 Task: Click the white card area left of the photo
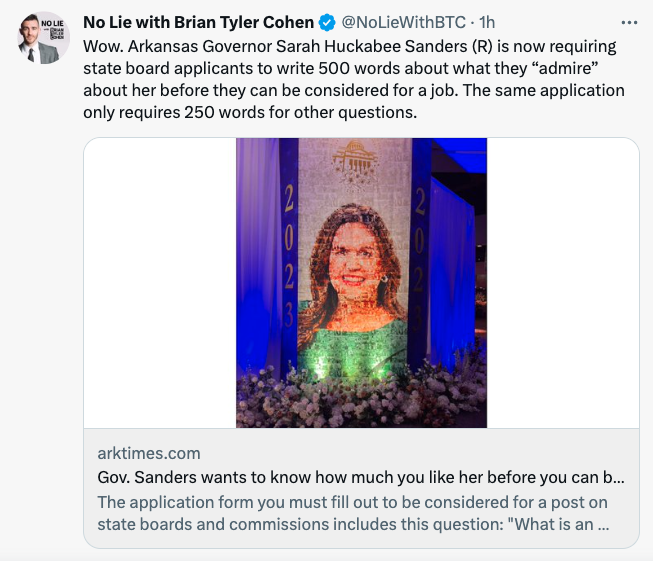(x=160, y=283)
